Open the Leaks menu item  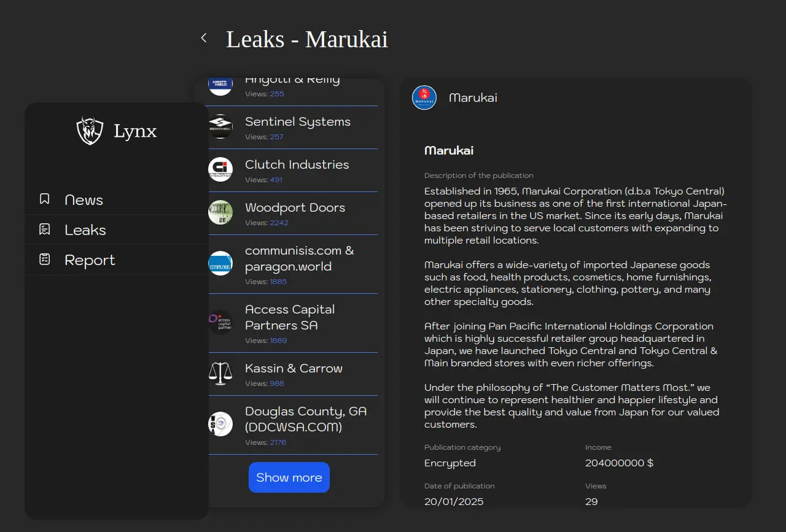[x=85, y=230]
